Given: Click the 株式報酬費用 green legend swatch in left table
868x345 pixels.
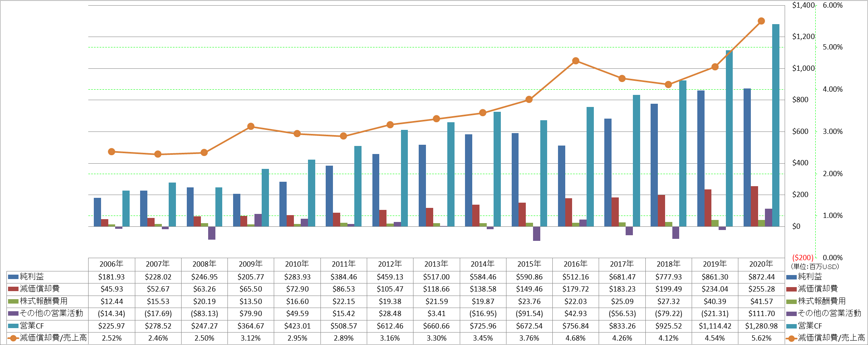Looking at the screenshot, I should tap(13, 301).
